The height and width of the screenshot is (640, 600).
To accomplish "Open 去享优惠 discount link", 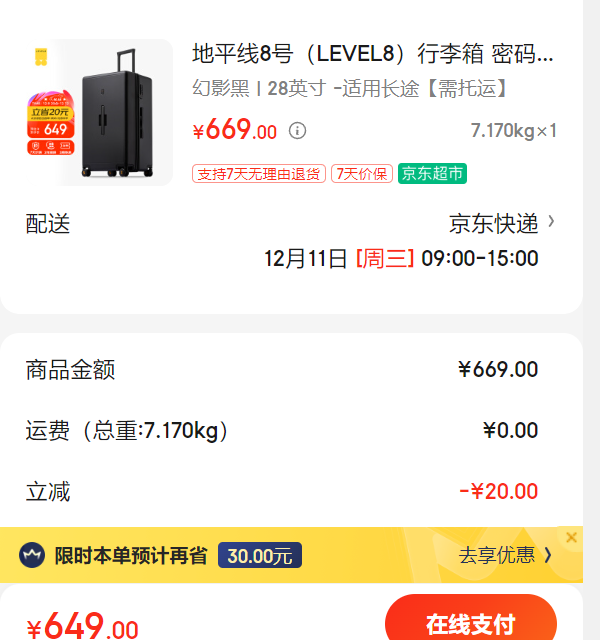I will [x=496, y=555].
